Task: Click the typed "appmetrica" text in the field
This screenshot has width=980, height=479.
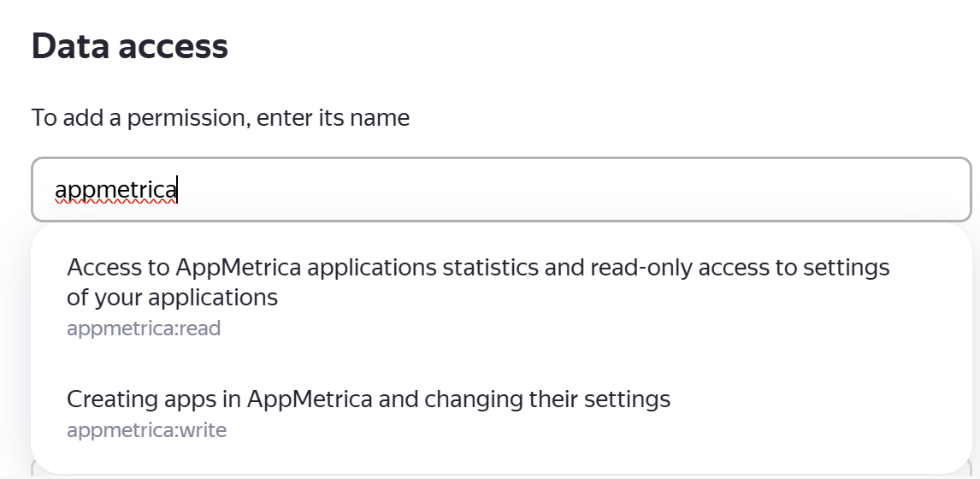Action: tap(115, 189)
